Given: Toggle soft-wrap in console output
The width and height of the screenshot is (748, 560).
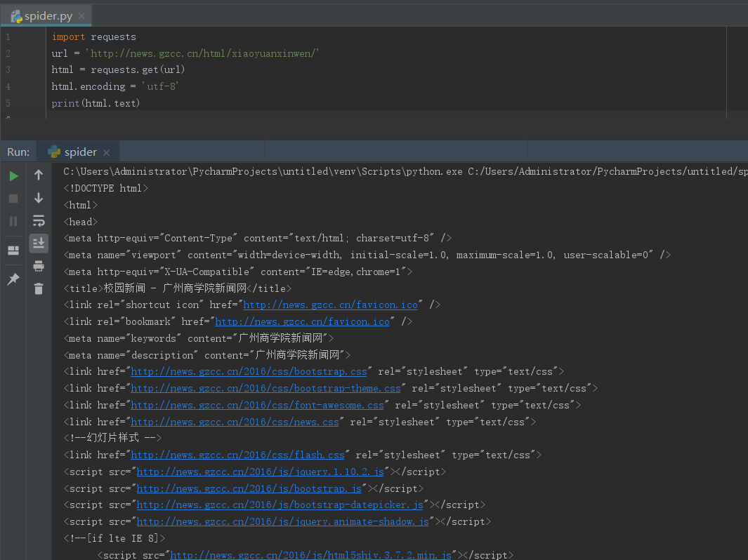Looking at the screenshot, I should (39, 220).
